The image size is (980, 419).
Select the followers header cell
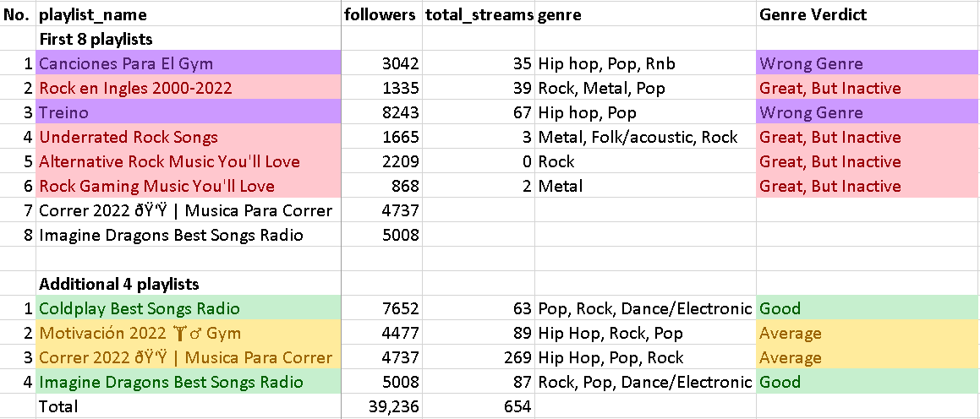click(380, 15)
